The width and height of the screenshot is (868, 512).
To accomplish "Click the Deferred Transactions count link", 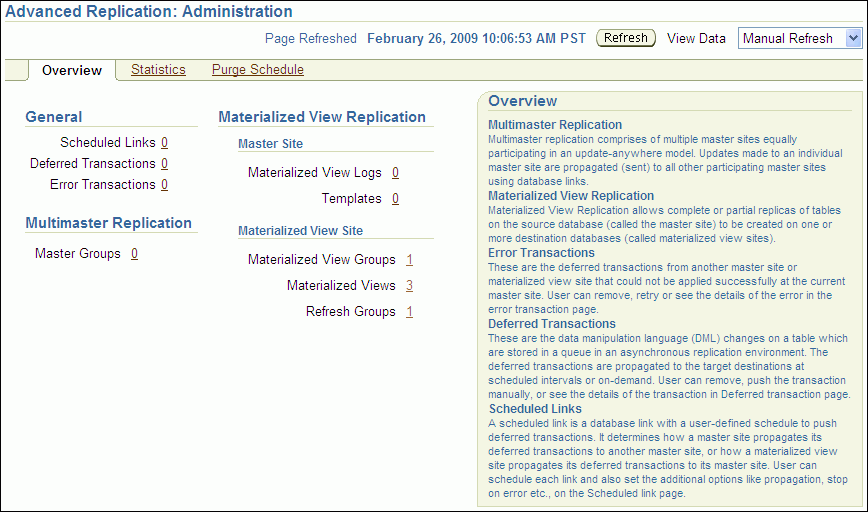I will point(164,164).
